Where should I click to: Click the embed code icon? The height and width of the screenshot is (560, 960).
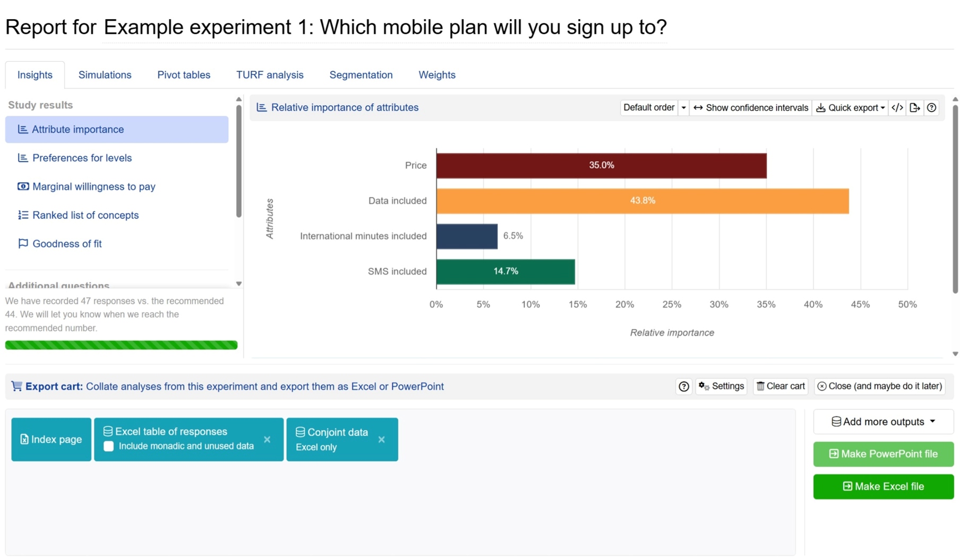(x=897, y=108)
